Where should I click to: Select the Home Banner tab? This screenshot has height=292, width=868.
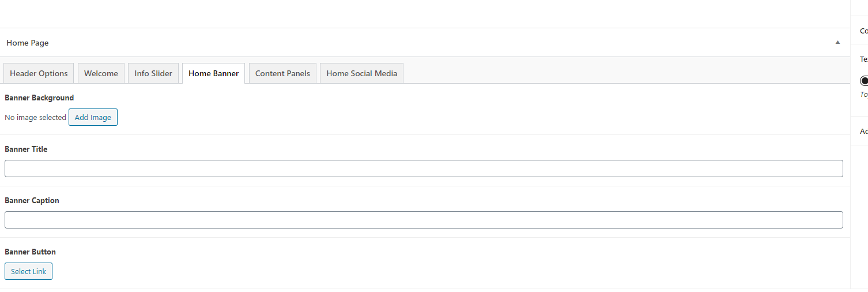click(x=213, y=73)
